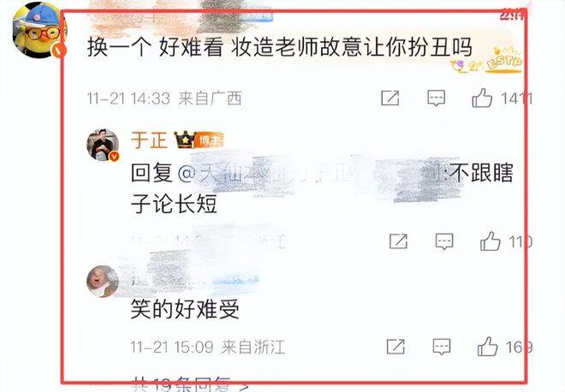The width and height of the screenshot is (565, 392).
Task: Open the yellow duck avatar profile
Action: [38, 30]
